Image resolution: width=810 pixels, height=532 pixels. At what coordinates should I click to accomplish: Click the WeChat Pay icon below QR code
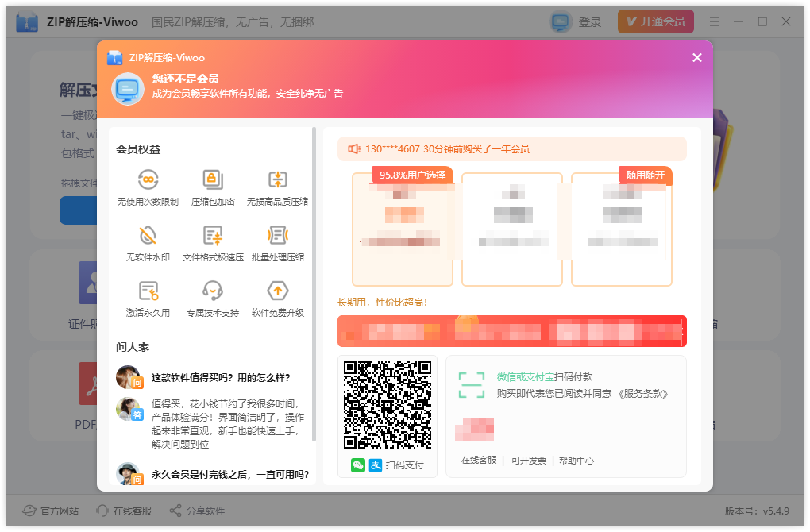coord(357,465)
